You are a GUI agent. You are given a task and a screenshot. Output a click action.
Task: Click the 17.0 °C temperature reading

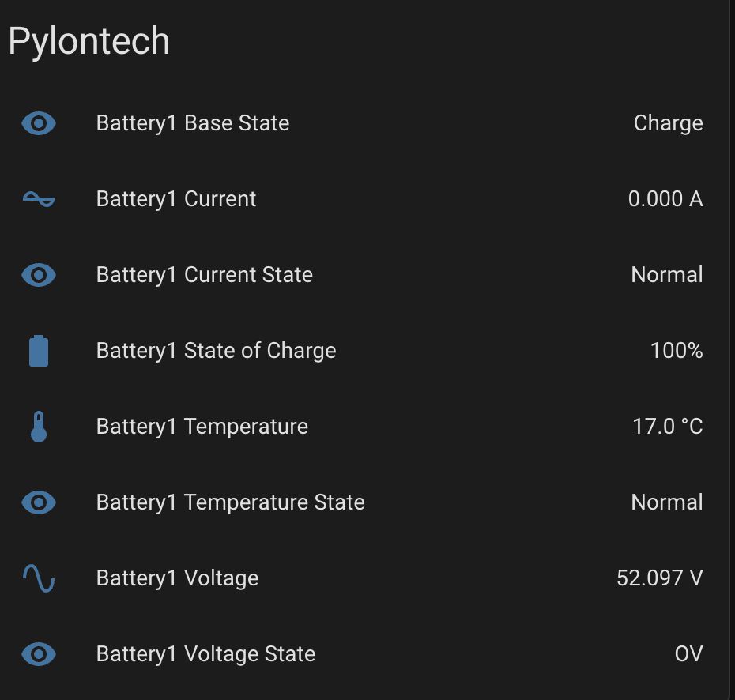[x=667, y=427]
